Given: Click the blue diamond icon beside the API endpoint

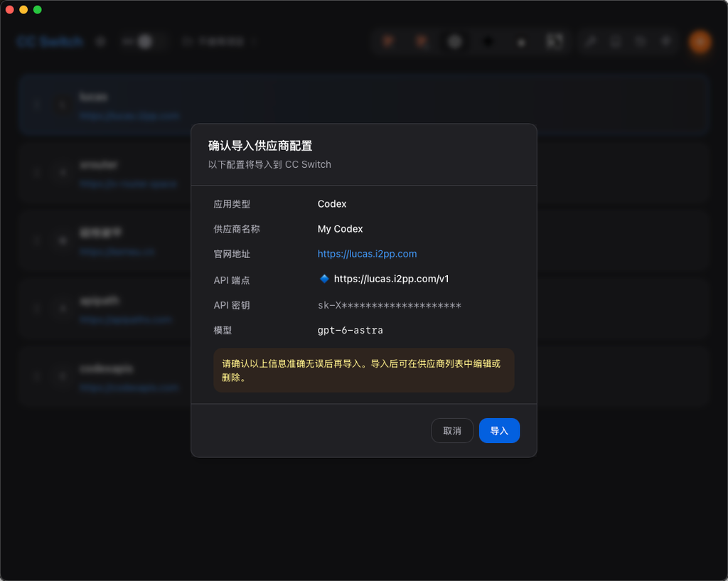Looking at the screenshot, I should click(x=324, y=279).
